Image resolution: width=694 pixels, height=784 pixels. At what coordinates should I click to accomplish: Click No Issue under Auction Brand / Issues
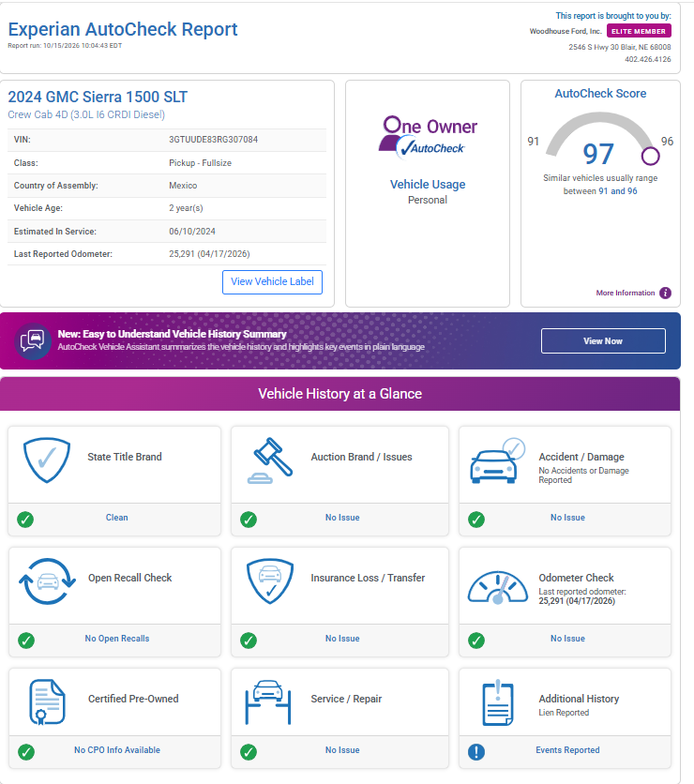click(342, 518)
